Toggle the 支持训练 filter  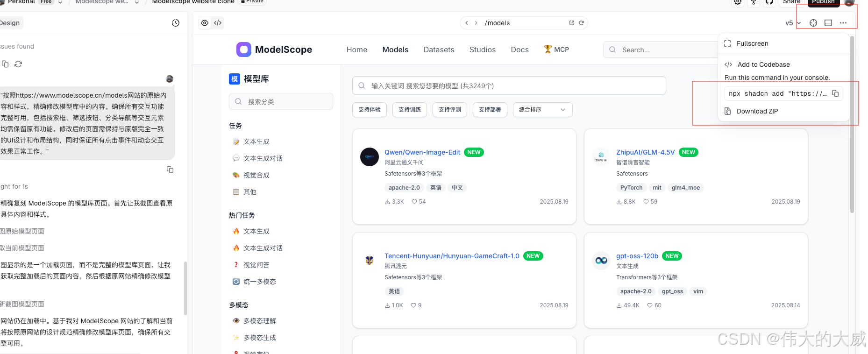(410, 110)
